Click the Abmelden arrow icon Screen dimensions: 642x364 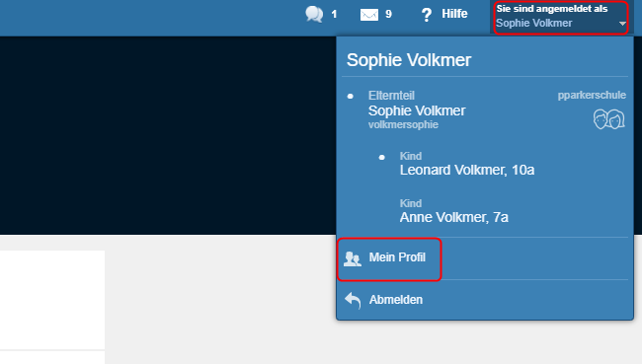[353, 300]
